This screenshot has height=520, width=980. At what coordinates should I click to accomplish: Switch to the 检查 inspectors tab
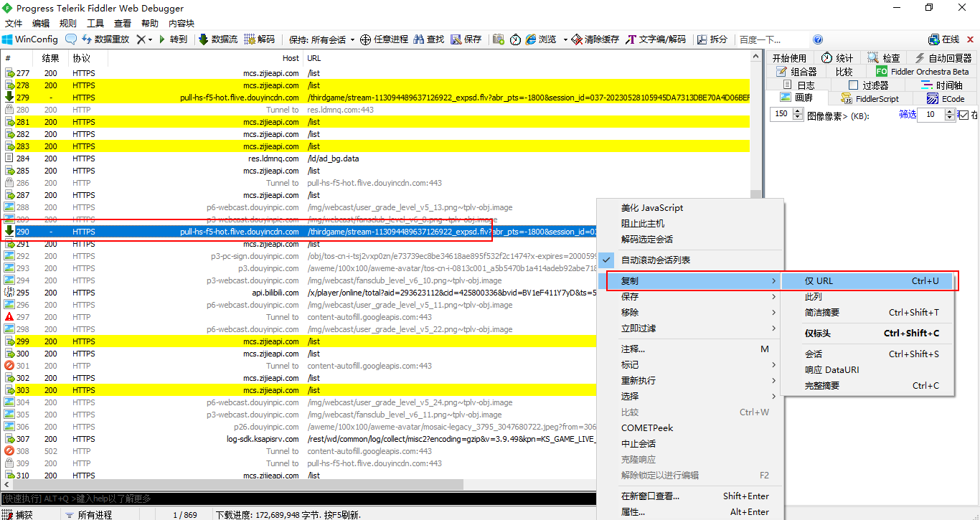(x=883, y=58)
